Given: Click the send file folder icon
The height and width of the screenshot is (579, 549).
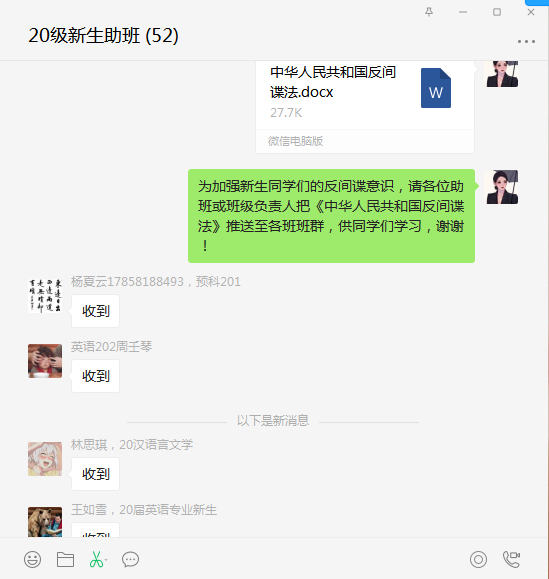Looking at the screenshot, I should (65, 559).
